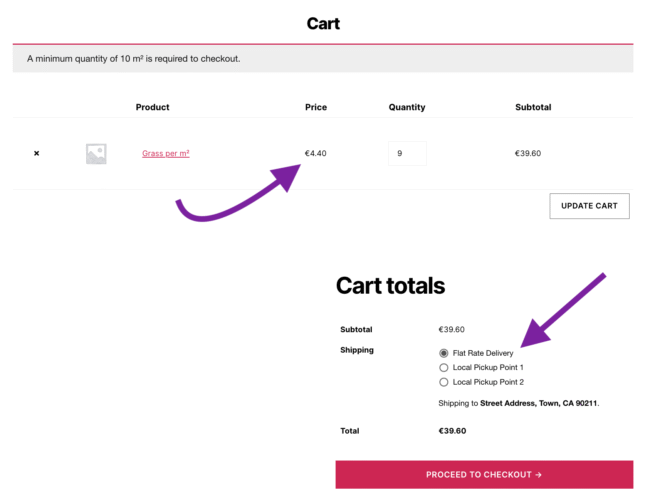
Task: Click the Price column header
Action: [316, 107]
